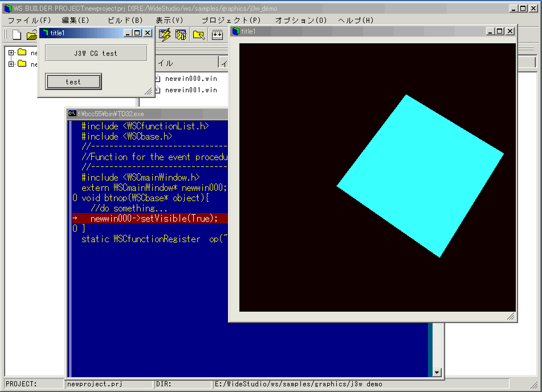Click the New file toolbar icon

pyautogui.click(x=17, y=35)
